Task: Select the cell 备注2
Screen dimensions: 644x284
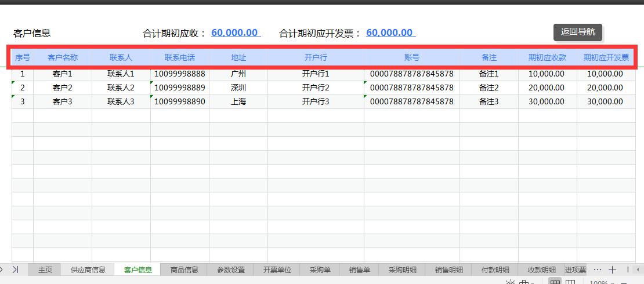Action: coord(489,88)
